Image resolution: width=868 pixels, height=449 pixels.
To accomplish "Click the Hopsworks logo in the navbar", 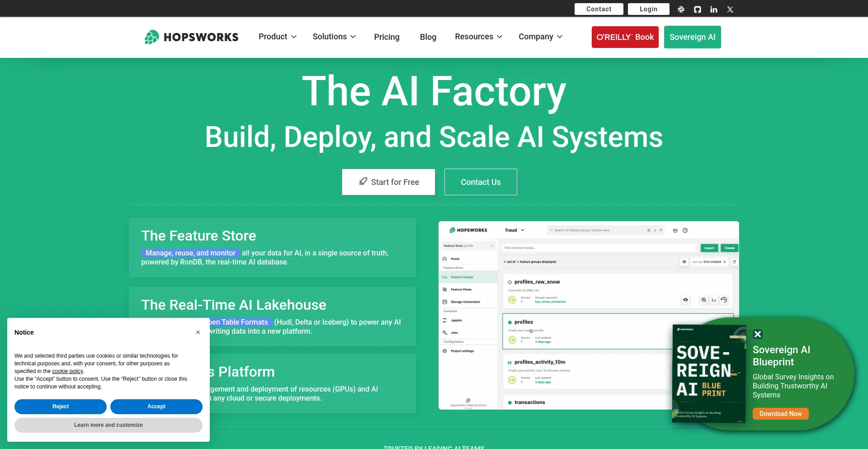I will point(191,37).
